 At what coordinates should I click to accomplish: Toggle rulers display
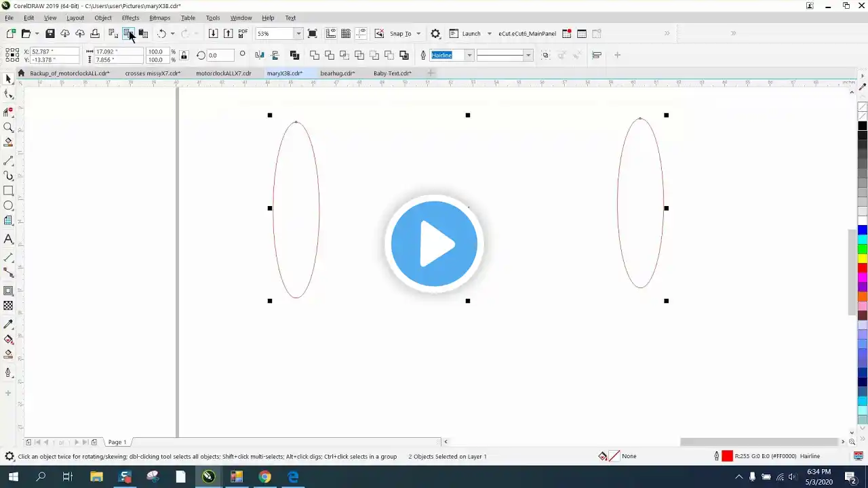[x=331, y=33]
